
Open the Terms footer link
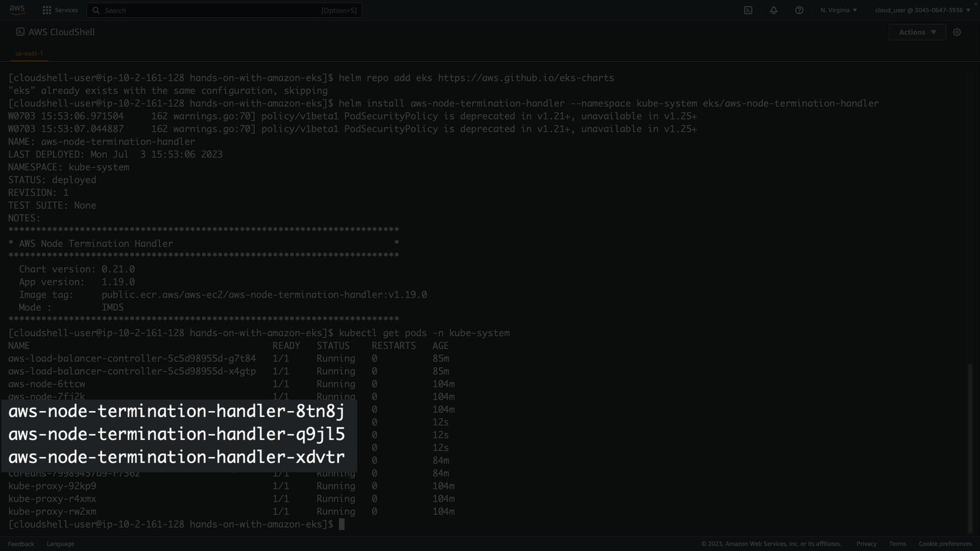pyautogui.click(x=897, y=544)
